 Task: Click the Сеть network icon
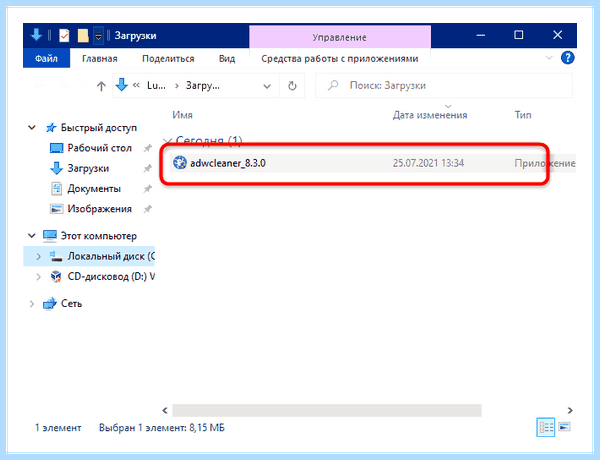50,304
